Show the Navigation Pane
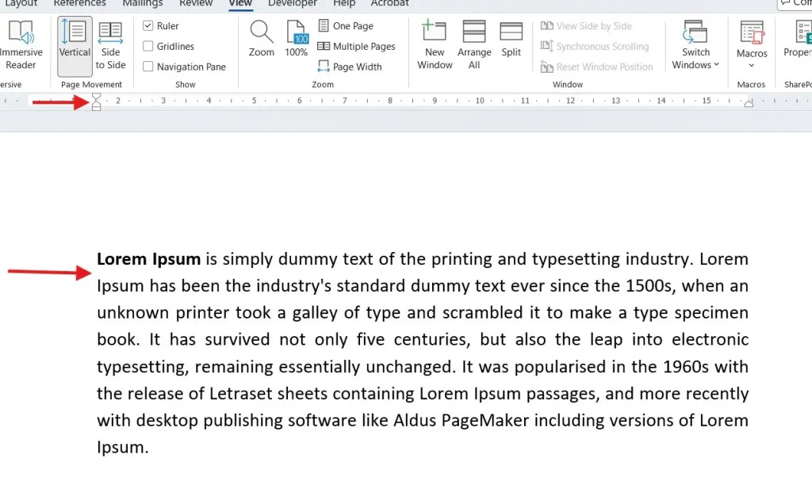 point(147,66)
